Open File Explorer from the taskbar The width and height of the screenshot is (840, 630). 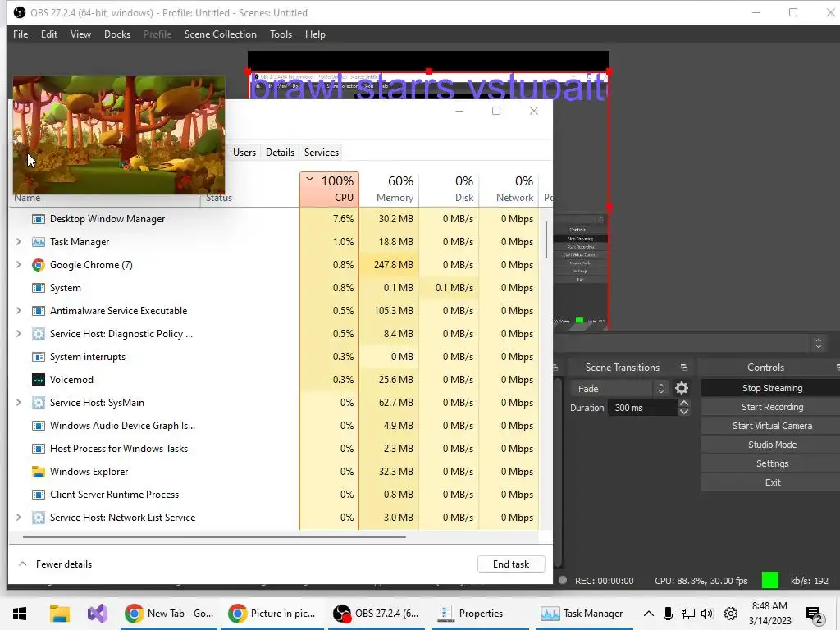(x=59, y=614)
